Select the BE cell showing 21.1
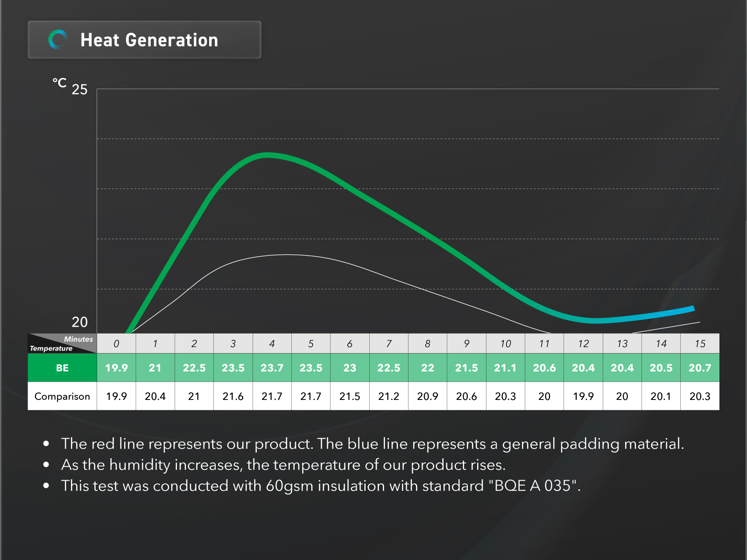This screenshot has width=747, height=560. click(505, 368)
